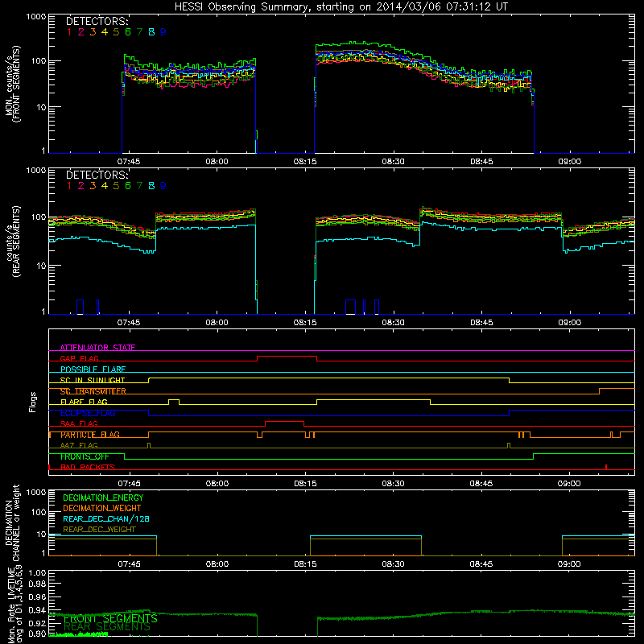Select the GAP FLAG label
The image size is (644, 644).
point(79,358)
